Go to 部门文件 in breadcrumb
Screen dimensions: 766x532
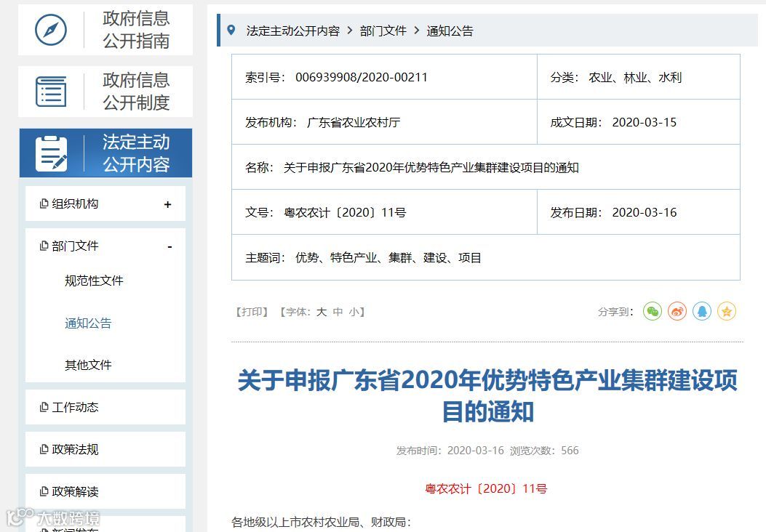(x=383, y=31)
